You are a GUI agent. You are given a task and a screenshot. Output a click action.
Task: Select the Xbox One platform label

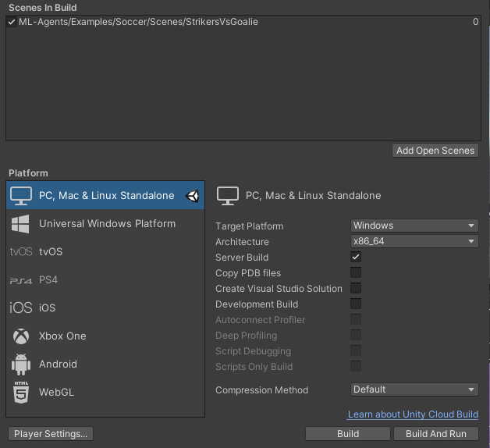(x=62, y=336)
